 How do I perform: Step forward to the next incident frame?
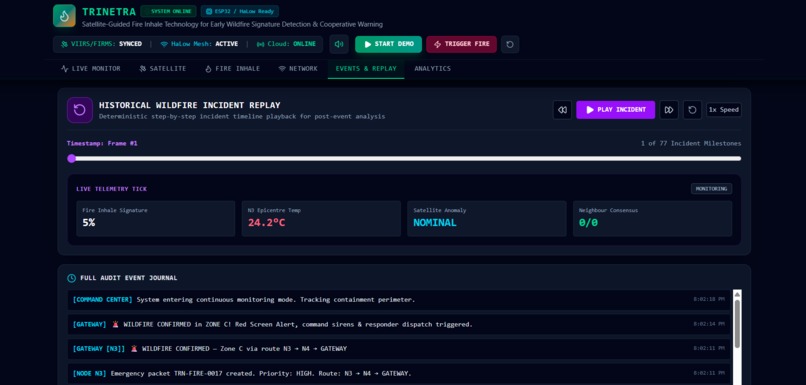669,110
